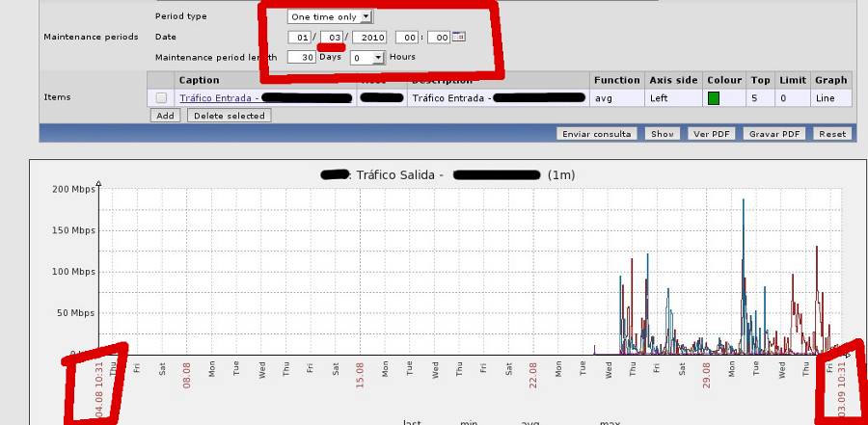The image size is (868, 425).
Task: Click the Axis side column header
Action: (x=674, y=80)
